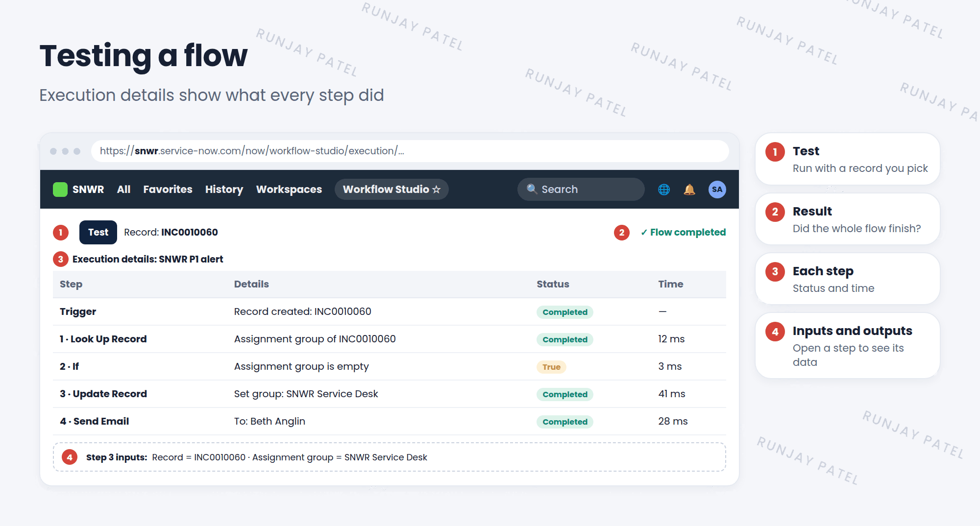980x526 pixels.
Task: Click the Status column header
Action: [x=553, y=284]
